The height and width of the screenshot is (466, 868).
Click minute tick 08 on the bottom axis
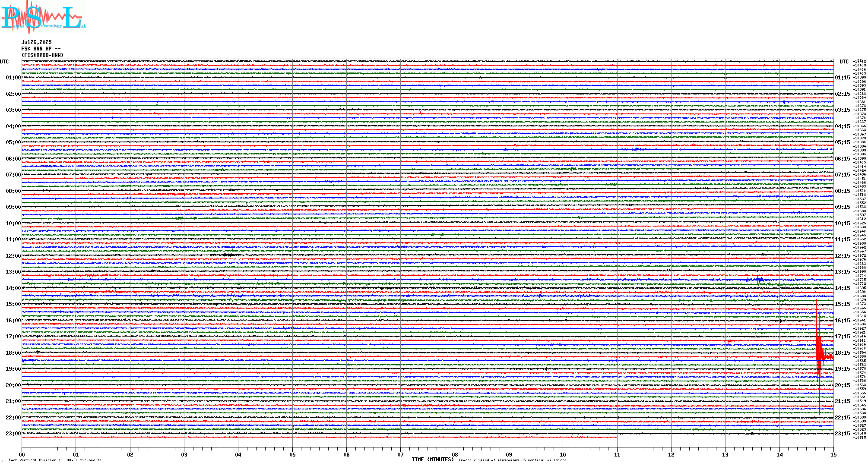tap(455, 454)
